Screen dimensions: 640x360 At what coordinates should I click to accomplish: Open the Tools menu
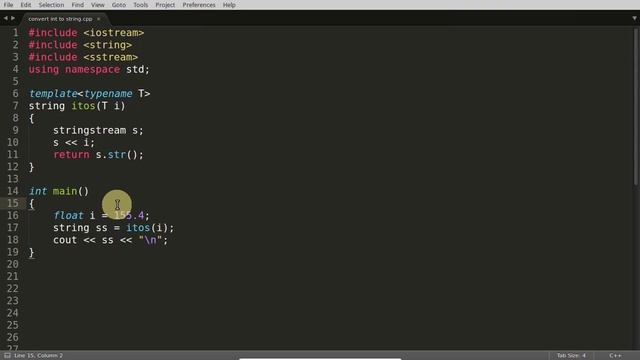140,5
